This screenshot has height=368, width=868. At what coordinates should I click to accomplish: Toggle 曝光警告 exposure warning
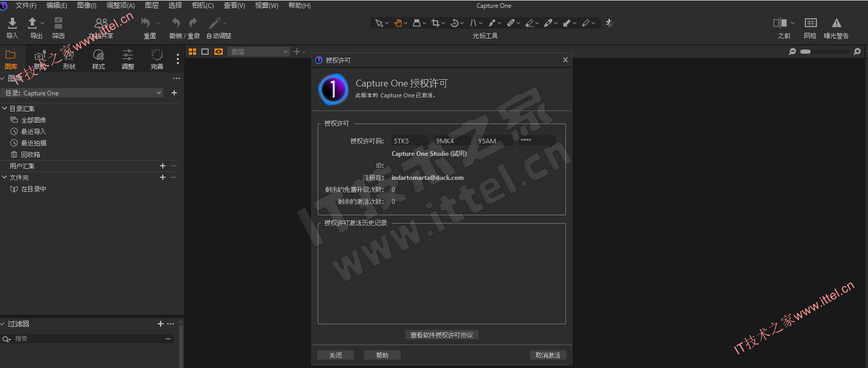tap(837, 23)
